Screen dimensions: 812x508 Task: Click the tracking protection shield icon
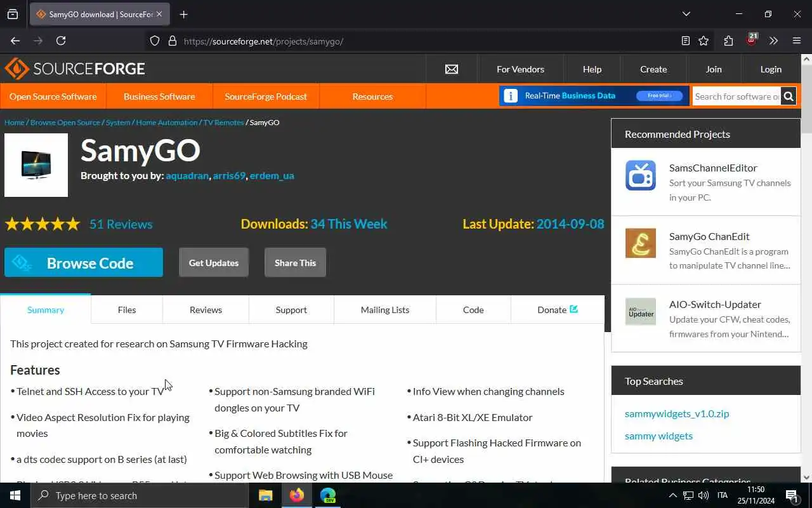[x=155, y=41]
